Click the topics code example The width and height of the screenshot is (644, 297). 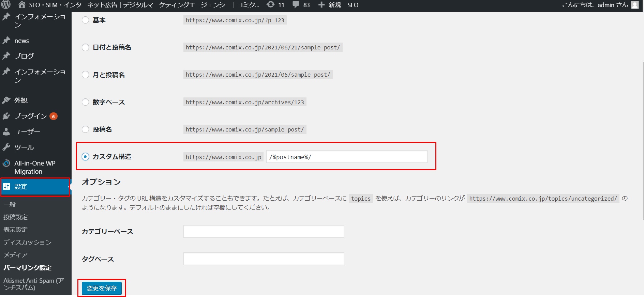(x=361, y=199)
